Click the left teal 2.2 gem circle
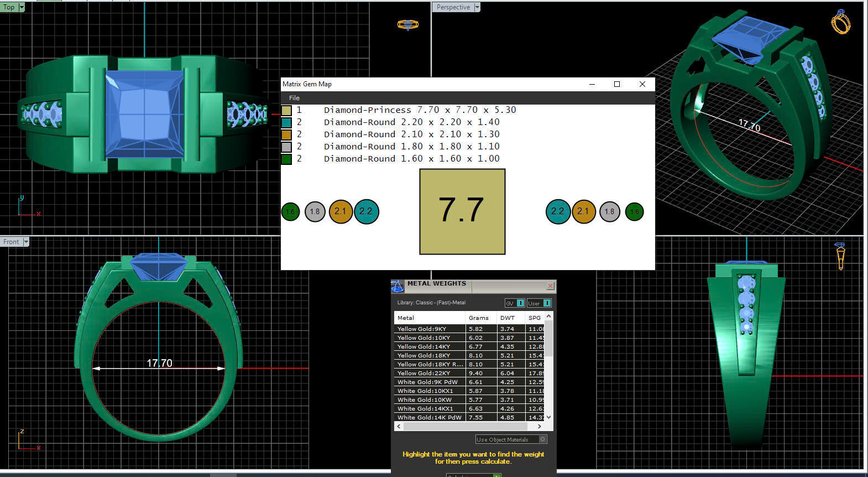 (x=366, y=211)
